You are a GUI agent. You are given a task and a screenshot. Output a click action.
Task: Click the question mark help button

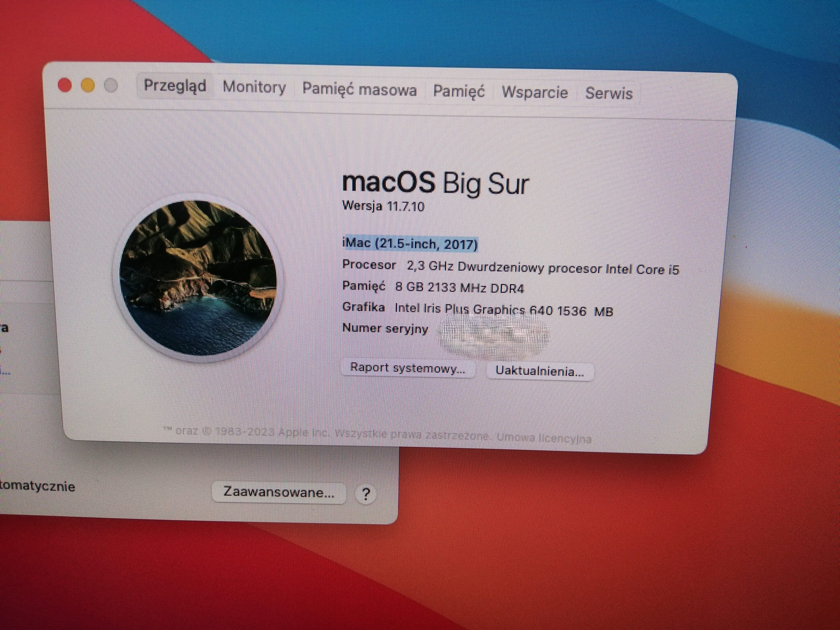pyautogui.click(x=366, y=494)
